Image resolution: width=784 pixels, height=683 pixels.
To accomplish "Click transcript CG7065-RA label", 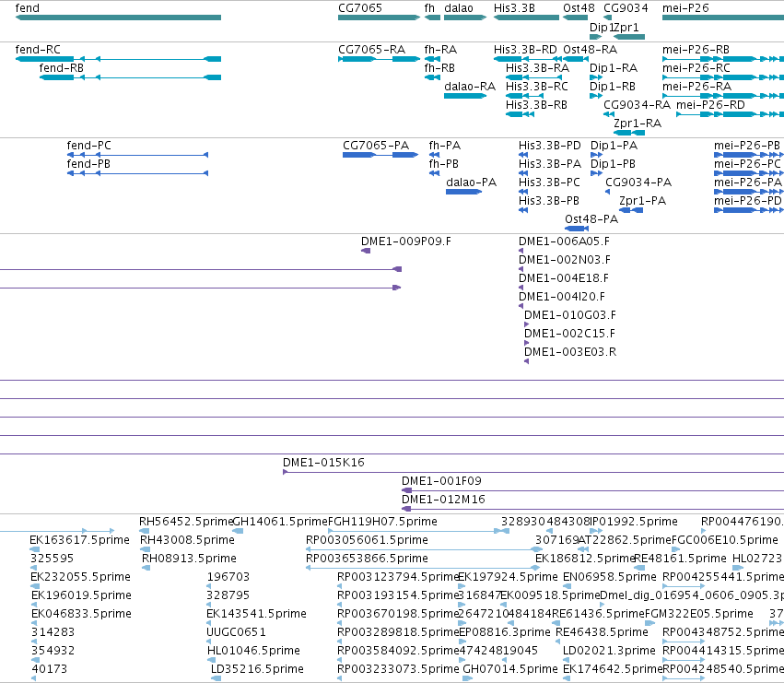I will tap(371, 50).
